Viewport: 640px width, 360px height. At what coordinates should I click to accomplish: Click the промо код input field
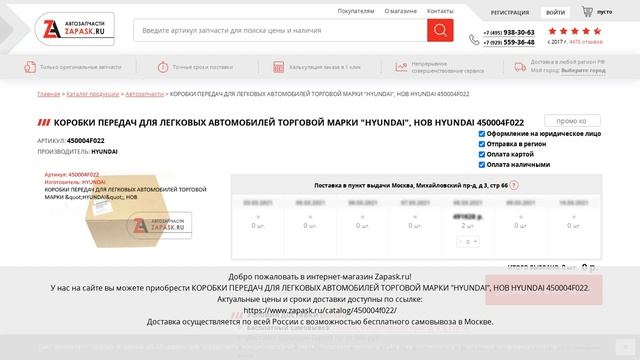click(x=572, y=121)
